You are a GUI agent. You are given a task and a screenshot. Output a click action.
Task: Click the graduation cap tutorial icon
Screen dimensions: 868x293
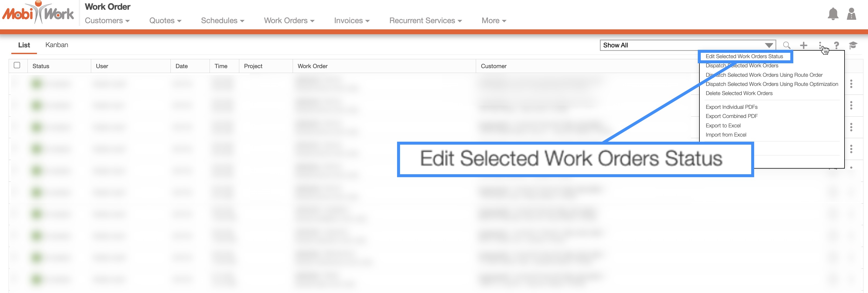853,45
